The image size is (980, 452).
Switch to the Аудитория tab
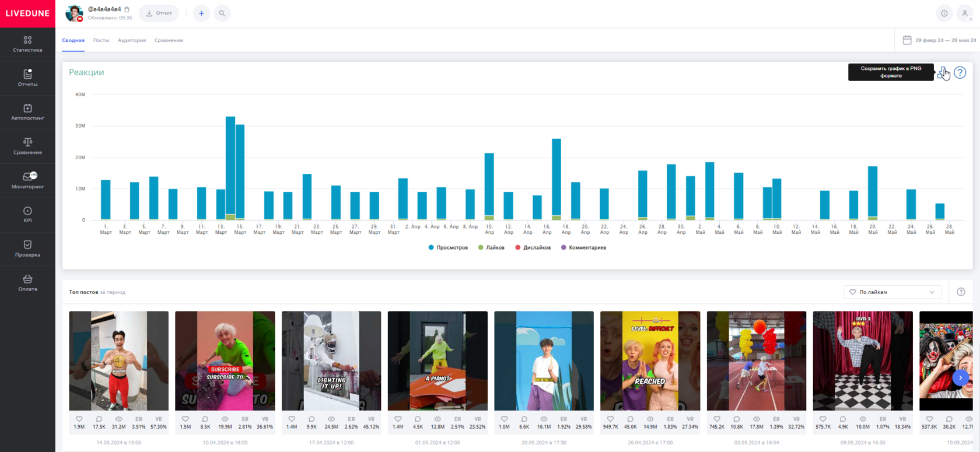132,40
